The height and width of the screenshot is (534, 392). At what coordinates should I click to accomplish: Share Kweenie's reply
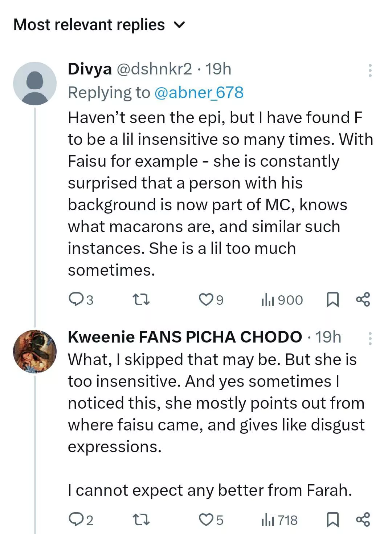click(363, 519)
